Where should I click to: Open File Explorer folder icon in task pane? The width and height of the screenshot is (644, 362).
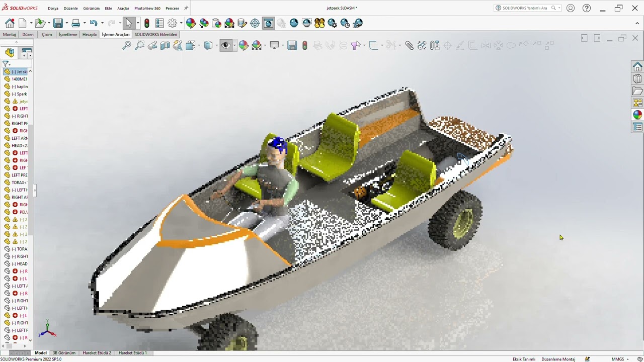[637, 91]
